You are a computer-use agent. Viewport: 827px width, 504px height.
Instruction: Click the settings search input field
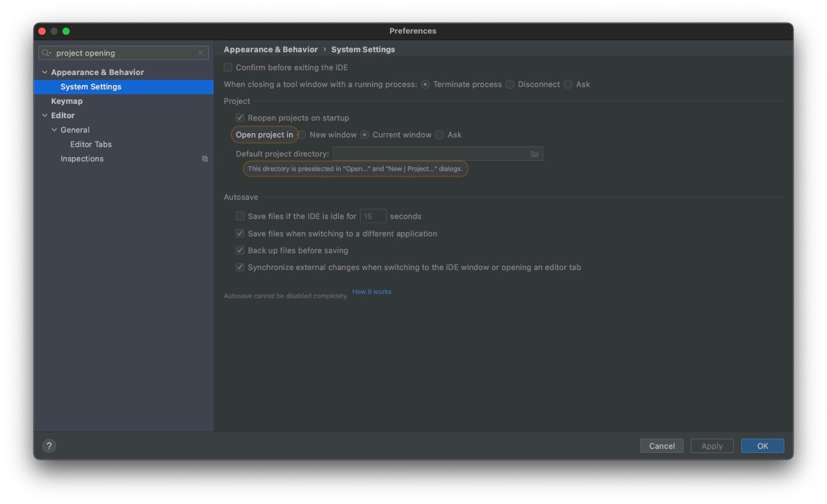pyautogui.click(x=123, y=53)
